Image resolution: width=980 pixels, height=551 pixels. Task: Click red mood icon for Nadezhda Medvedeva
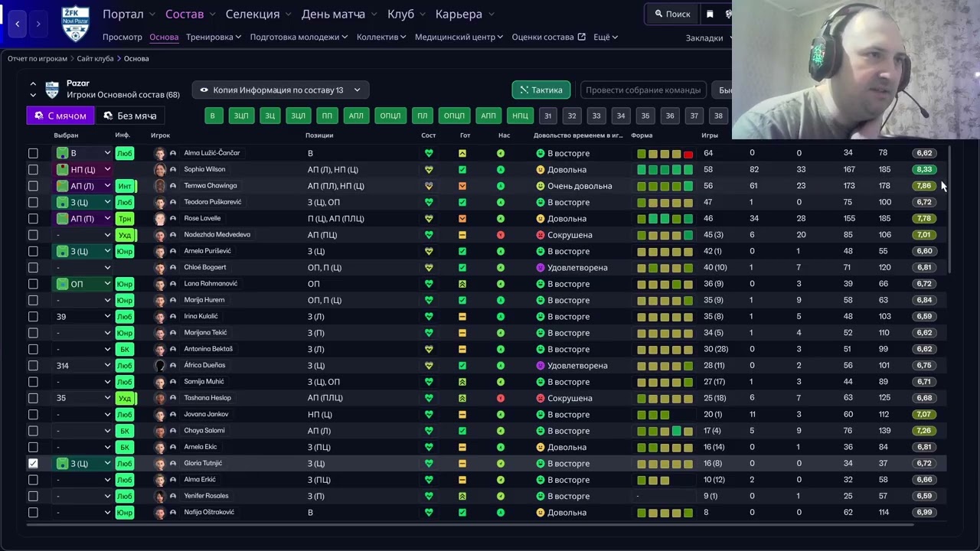coord(501,235)
